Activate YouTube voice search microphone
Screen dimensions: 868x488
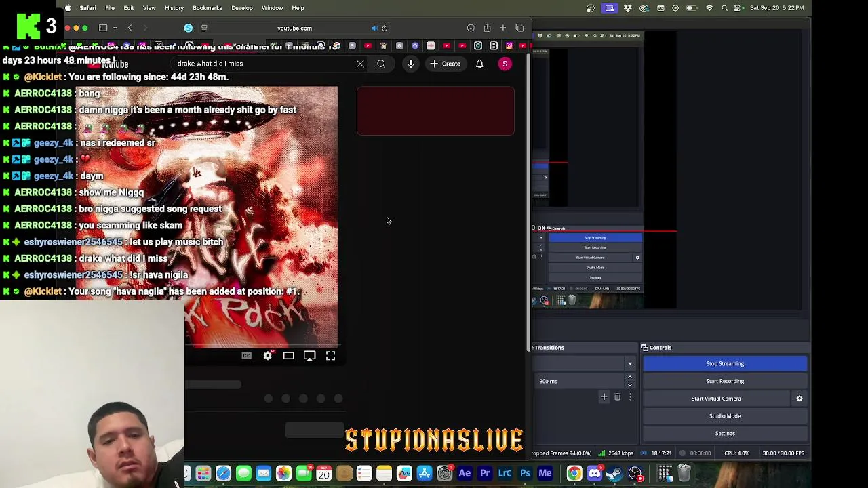point(411,64)
